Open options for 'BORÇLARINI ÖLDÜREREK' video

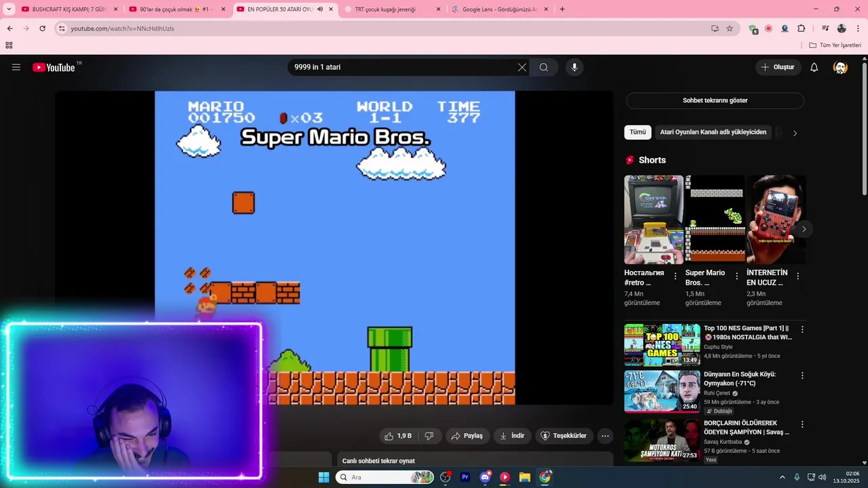(x=802, y=424)
